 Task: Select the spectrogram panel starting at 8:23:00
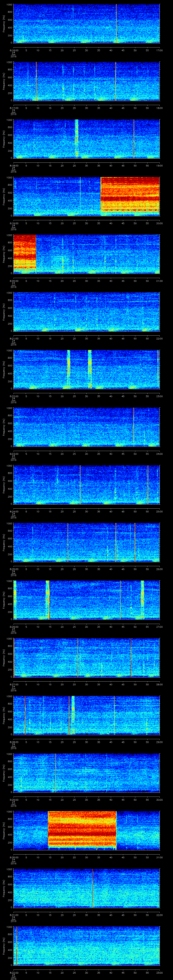(87, 427)
